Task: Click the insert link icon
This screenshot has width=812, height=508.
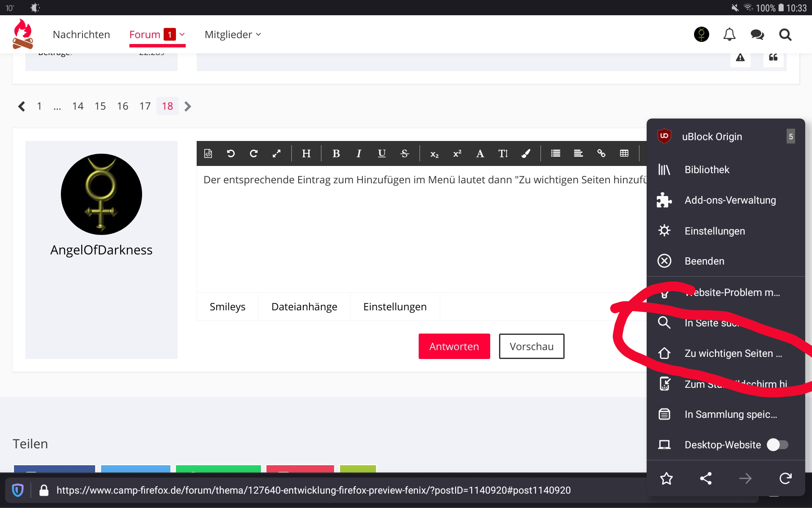Action: click(x=601, y=154)
